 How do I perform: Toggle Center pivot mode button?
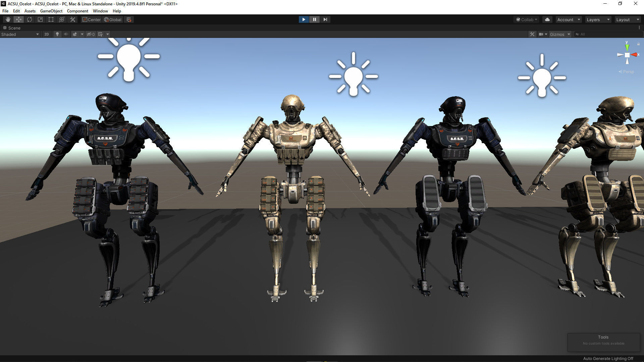coord(92,19)
